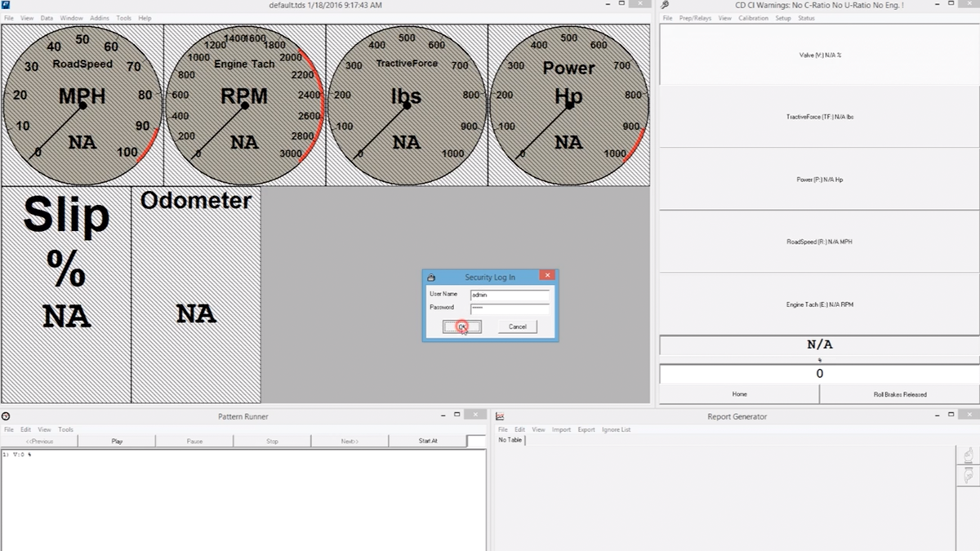Click the Stop button in Pattern Runner

tap(272, 441)
